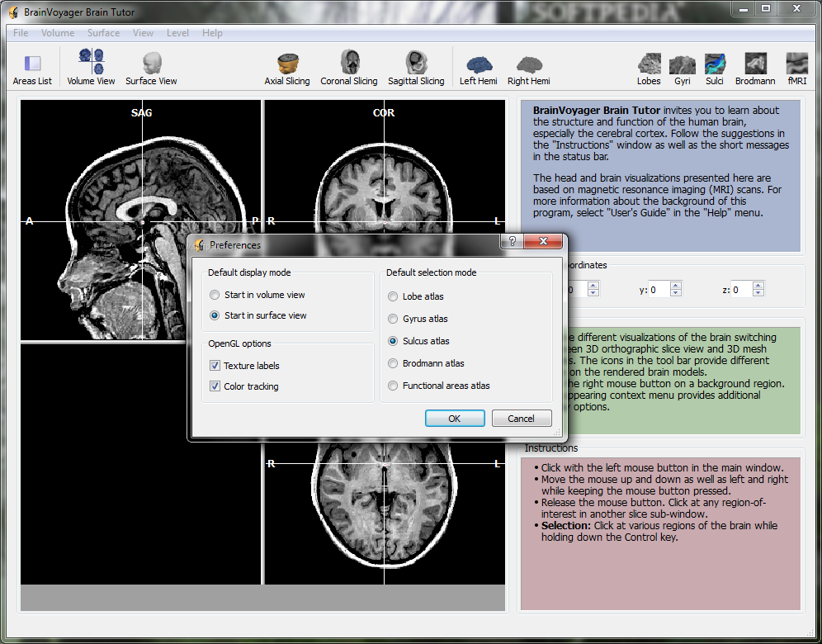Open the Areas List panel icon

pos(32,64)
